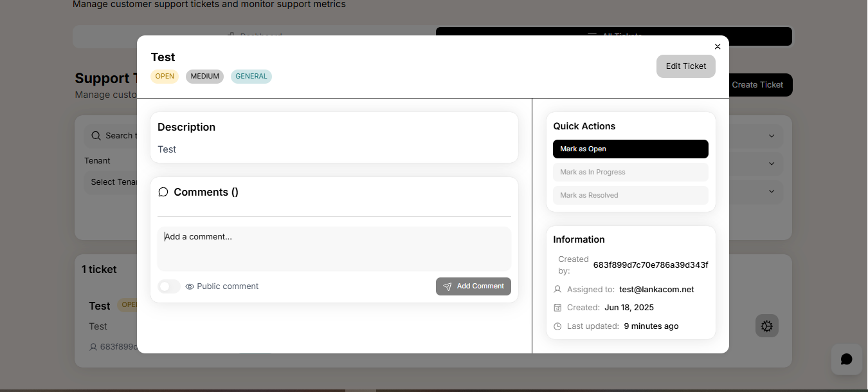Switch to the All Tickets tab
Screen dimensions: 868x392
pos(614,37)
